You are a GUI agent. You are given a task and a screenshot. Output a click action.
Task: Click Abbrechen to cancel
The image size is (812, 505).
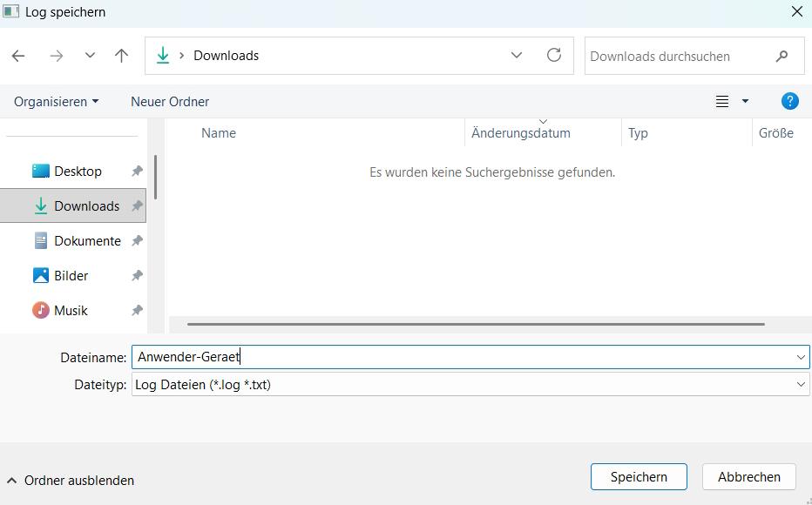(x=748, y=476)
